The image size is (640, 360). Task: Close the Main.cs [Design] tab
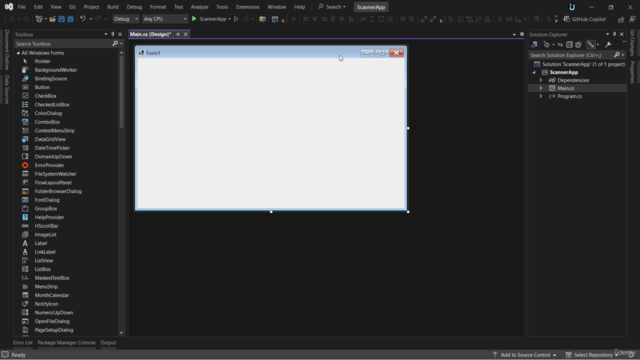click(186, 34)
